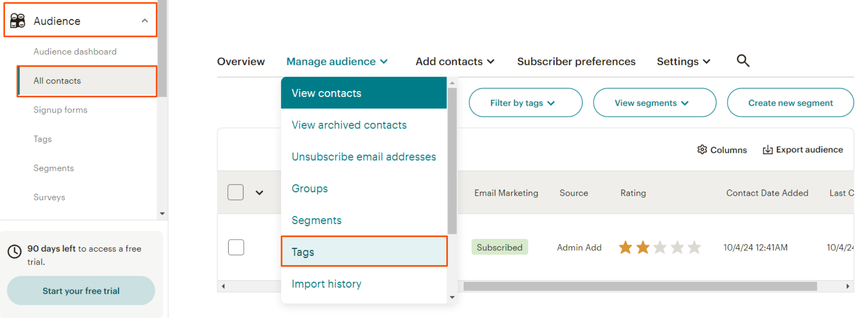Open bulk selection arrow next to checkbox
This screenshot has width=868, height=318.
(x=260, y=193)
